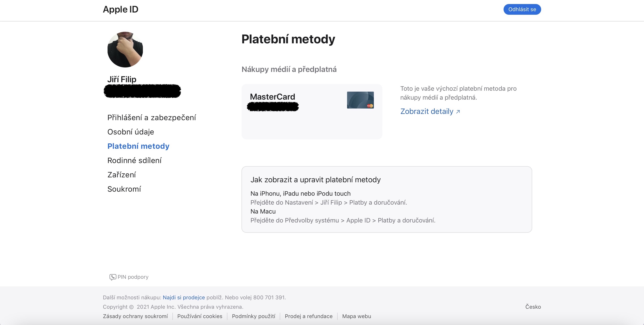The height and width of the screenshot is (325, 644).
Task: Click the profile avatar photo
Action: pos(125,49)
